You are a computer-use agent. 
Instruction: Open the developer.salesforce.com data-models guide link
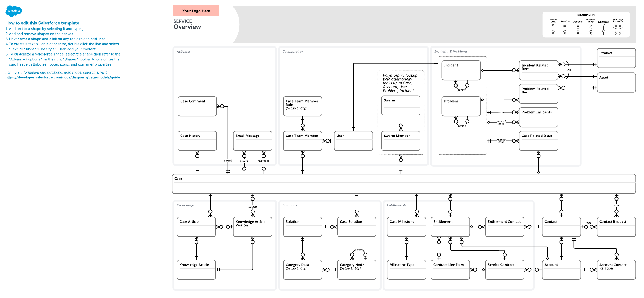coord(63,77)
